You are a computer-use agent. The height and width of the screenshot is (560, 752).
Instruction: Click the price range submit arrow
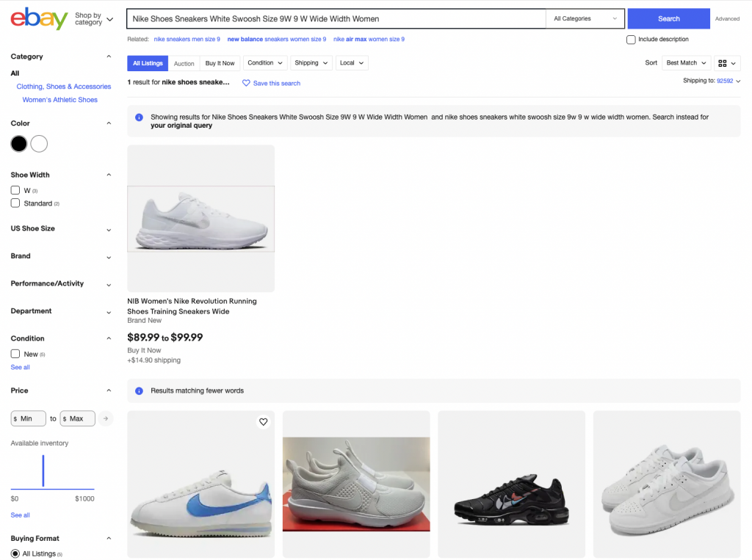(106, 418)
